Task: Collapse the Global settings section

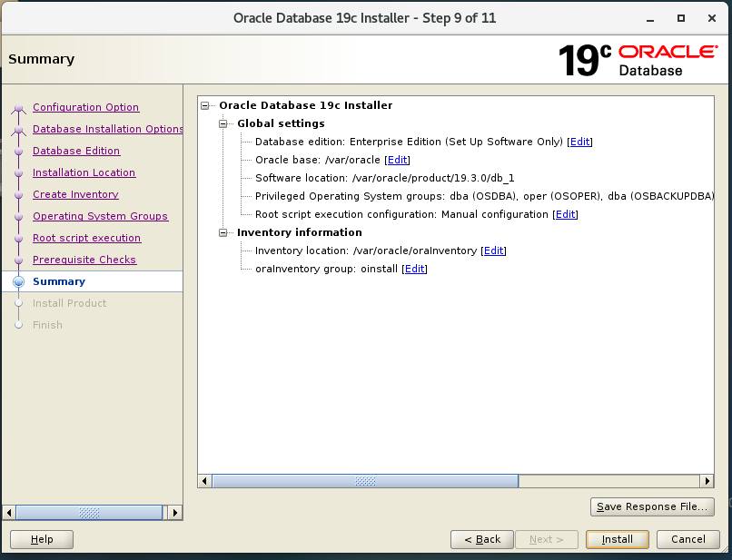Action: pyautogui.click(x=223, y=123)
